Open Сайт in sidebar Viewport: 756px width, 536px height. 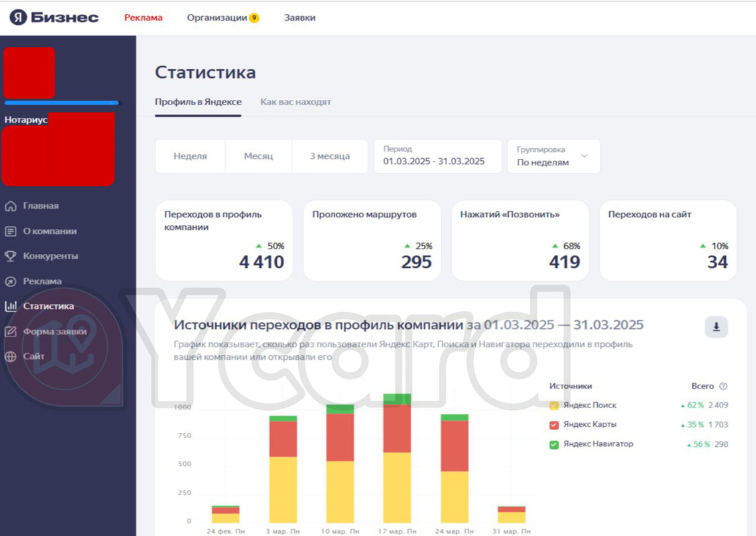click(x=34, y=356)
